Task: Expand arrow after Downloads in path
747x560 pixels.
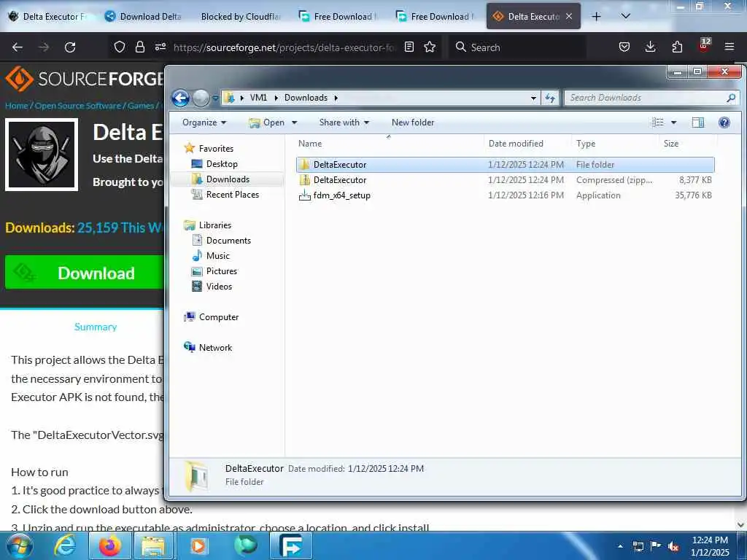Action: click(336, 98)
